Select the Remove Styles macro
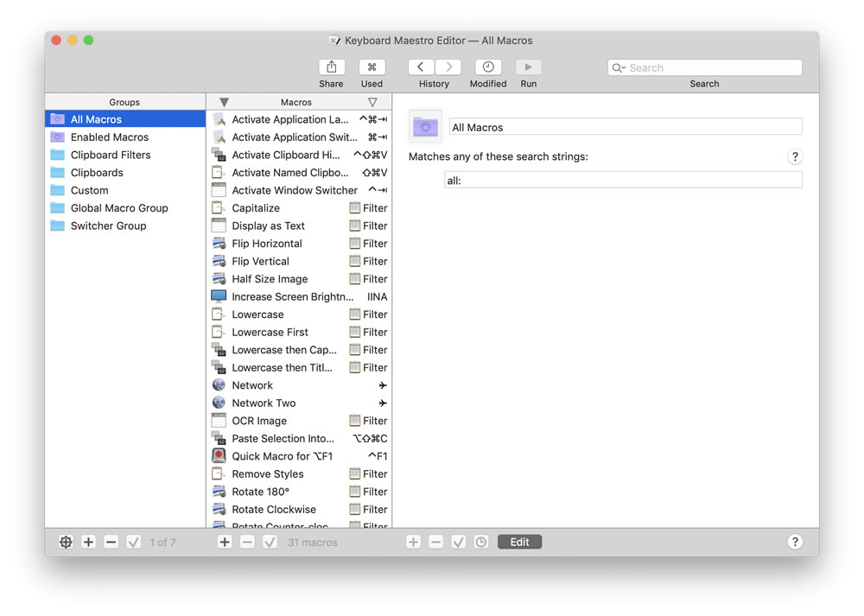Viewport: 864px width, 616px height. [x=299, y=473]
